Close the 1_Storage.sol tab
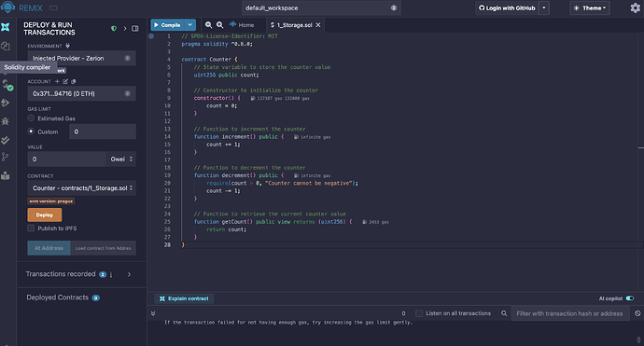 pyautogui.click(x=318, y=25)
